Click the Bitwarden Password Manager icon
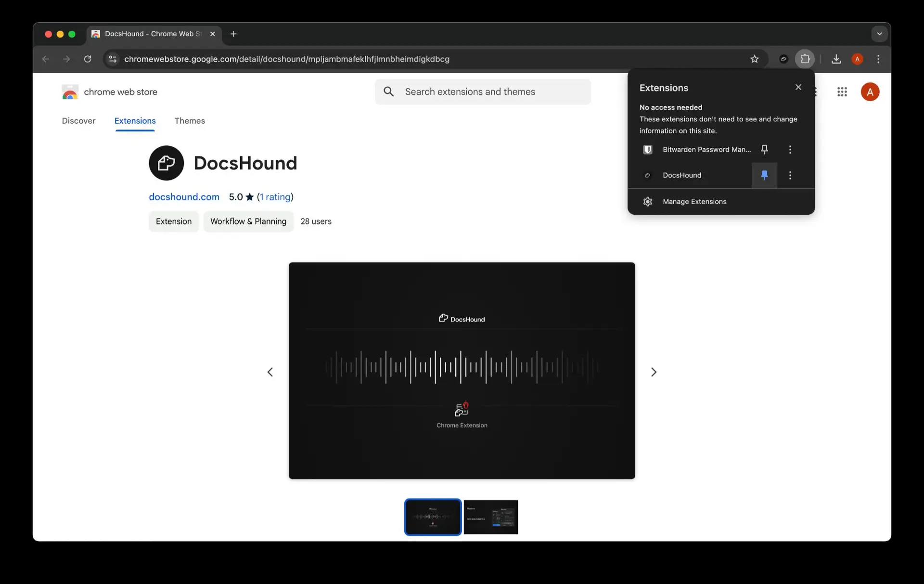 [648, 149]
